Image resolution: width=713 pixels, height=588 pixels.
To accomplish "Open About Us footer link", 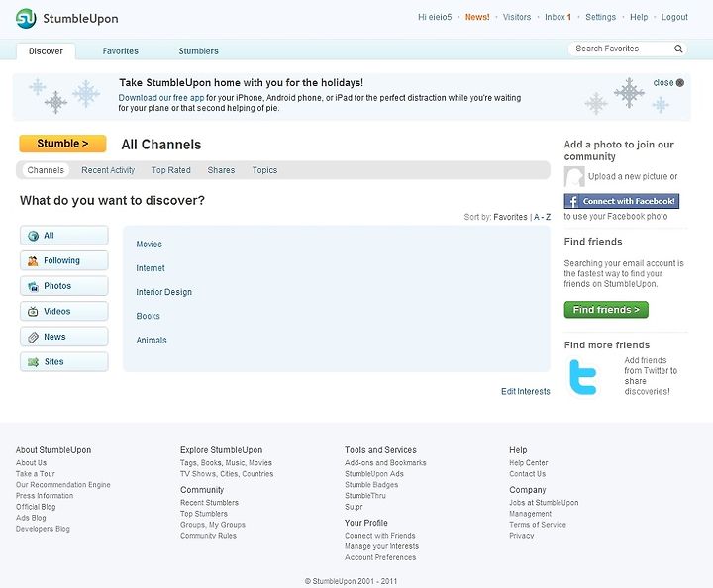I will tap(31, 462).
